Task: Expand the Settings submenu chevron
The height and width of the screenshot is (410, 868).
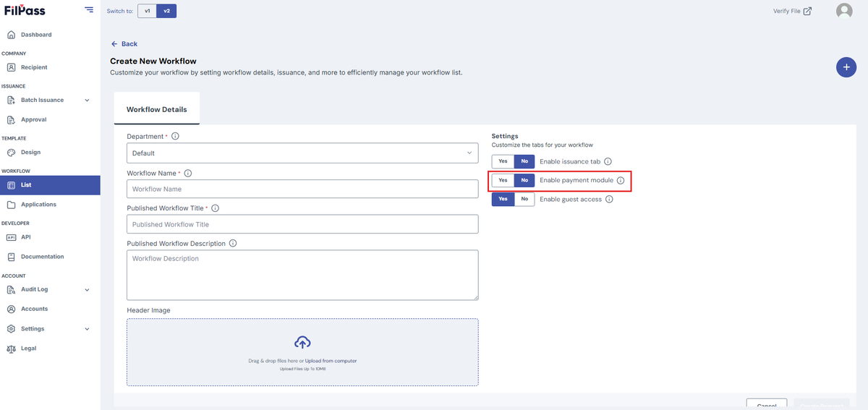Action: coord(87,329)
